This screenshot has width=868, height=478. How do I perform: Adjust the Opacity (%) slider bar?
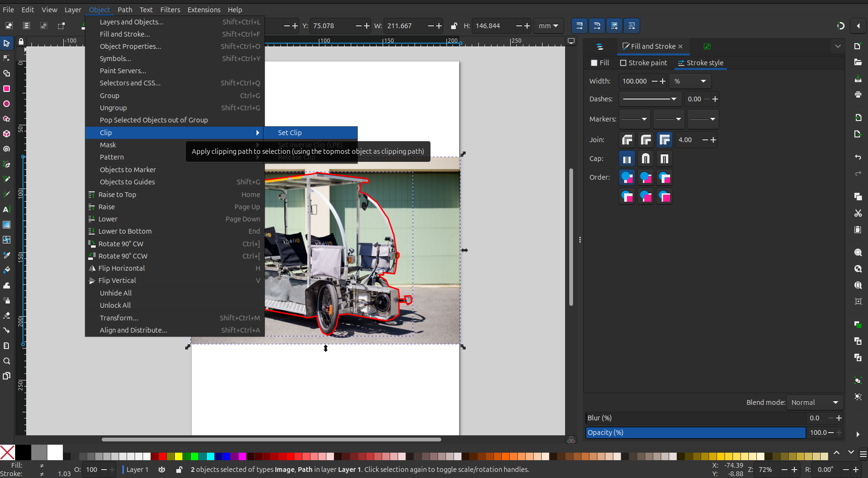[x=696, y=432]
